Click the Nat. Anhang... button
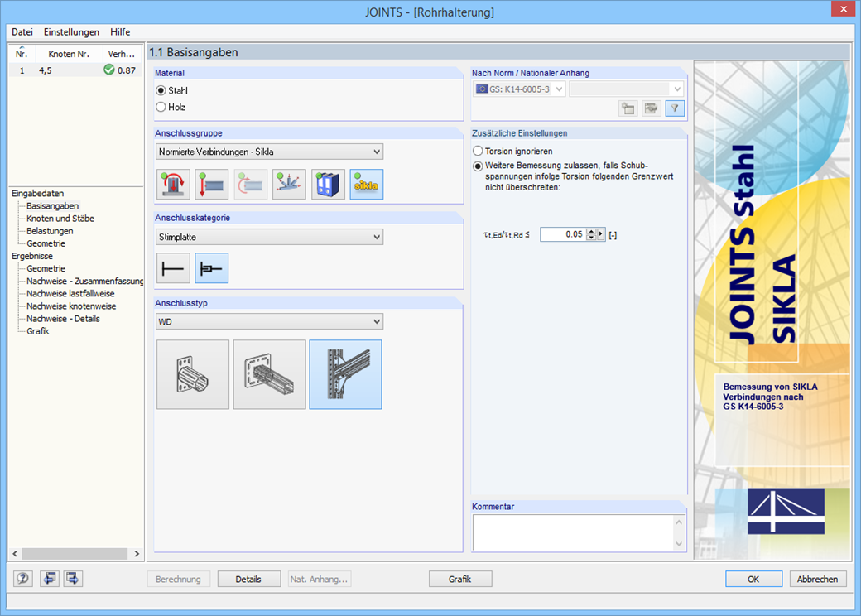This screenshot has width=861, height=616. (x=320, y=579)
